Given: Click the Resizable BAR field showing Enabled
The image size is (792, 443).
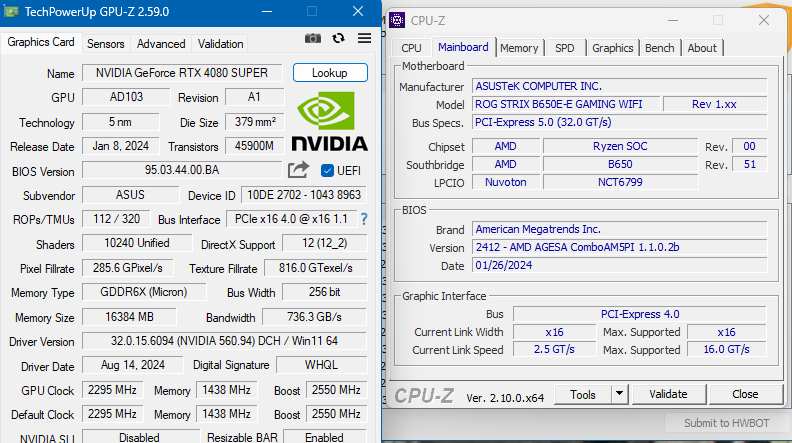Looking at the screenshot, I should [x=325, y=437].
